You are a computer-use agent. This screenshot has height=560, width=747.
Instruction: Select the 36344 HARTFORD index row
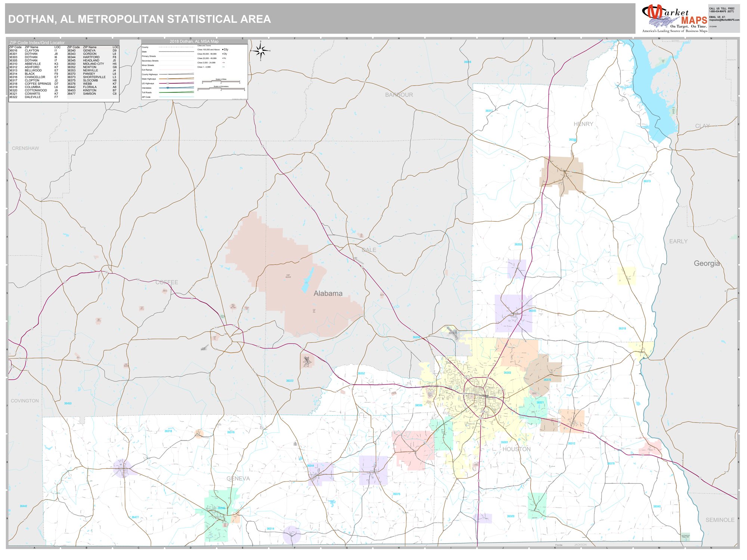coord(92,57)
